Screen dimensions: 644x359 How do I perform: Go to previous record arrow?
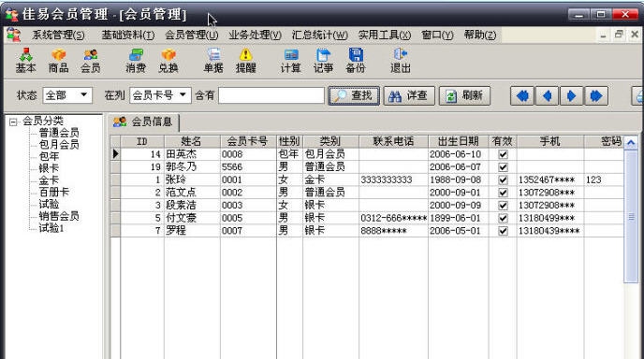point(547,96)
